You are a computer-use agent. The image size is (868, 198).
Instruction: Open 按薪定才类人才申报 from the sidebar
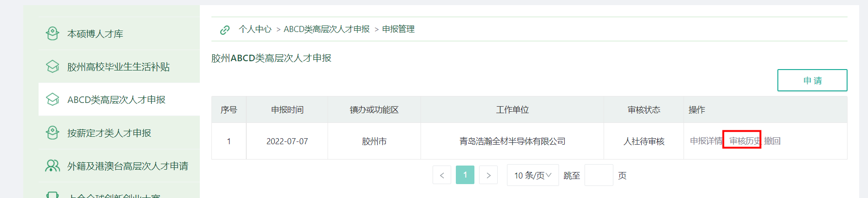(x=109, y=133)
